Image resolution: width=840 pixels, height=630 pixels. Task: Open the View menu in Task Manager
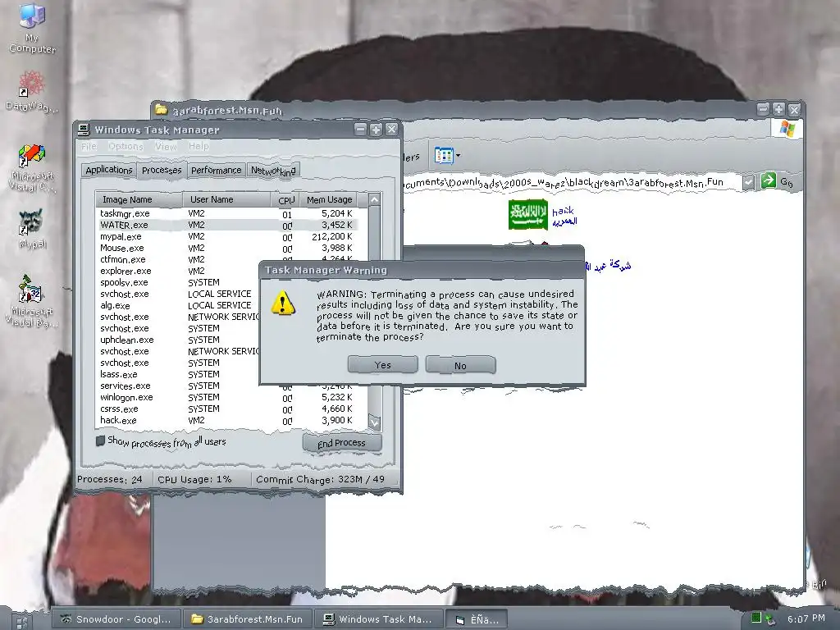click(166, 146)
